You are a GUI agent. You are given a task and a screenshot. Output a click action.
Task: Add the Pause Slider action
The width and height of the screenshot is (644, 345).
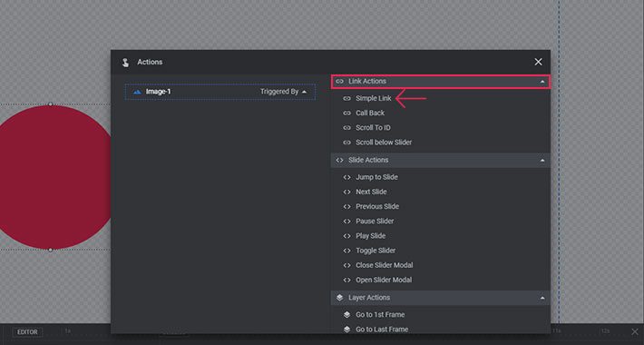[x=375, y=222]
